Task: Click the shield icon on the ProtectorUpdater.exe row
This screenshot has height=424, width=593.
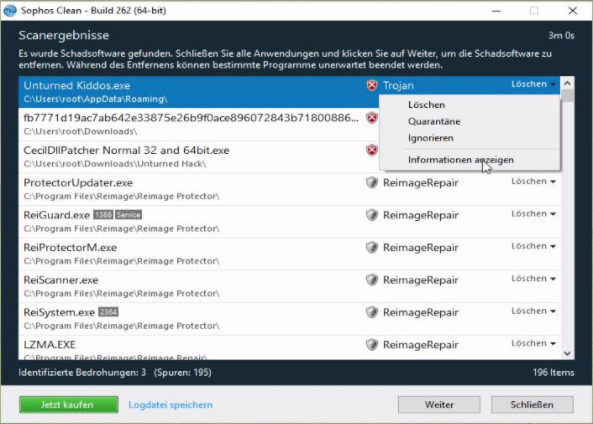Action: 372,183
